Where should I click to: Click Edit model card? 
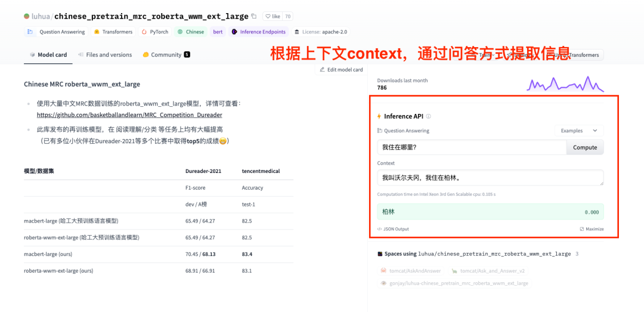pos(341,69)
